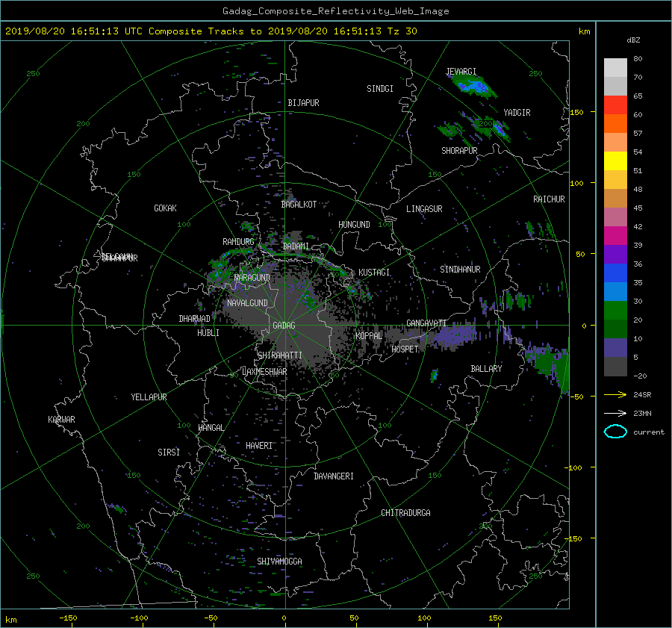672x628 pixels.
Task: Click the LAXMESHWAR city label
Action: 264,372
